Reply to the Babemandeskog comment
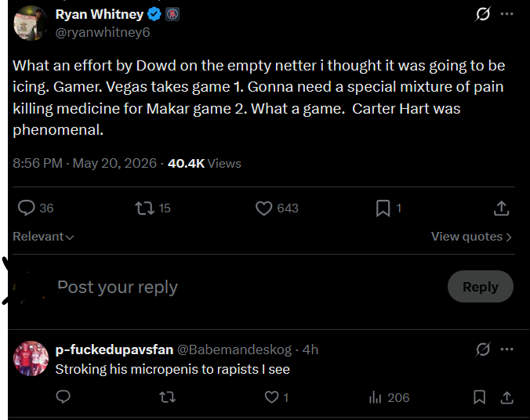 pos(64,397)
